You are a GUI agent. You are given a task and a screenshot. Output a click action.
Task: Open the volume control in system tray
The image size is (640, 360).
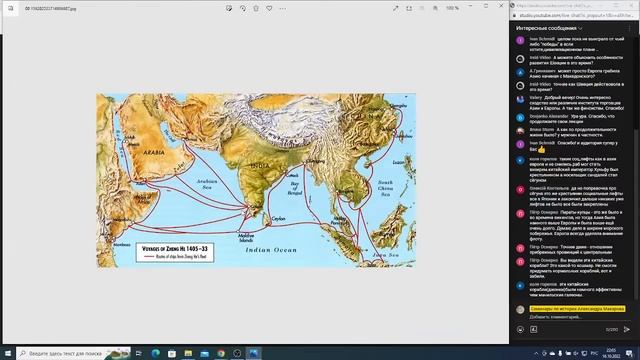pos(576,353)
